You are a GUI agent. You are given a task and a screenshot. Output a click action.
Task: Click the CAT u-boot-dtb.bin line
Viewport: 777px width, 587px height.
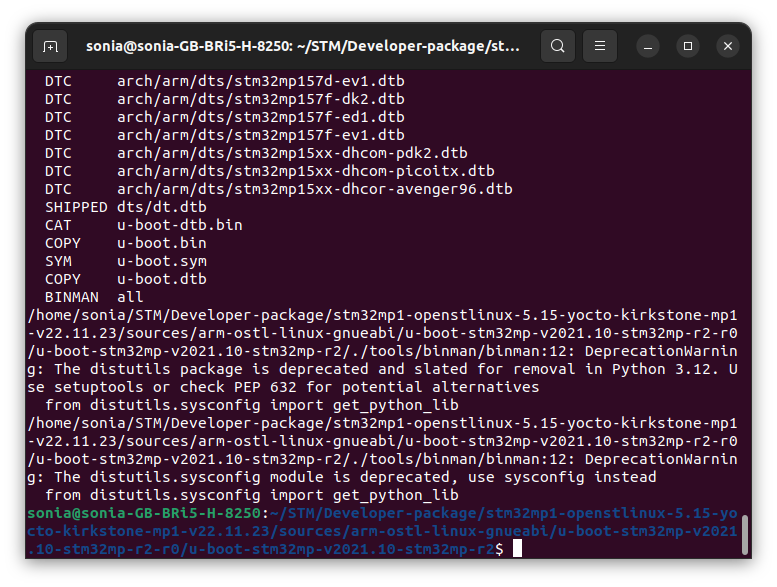[x=144, y=225]
